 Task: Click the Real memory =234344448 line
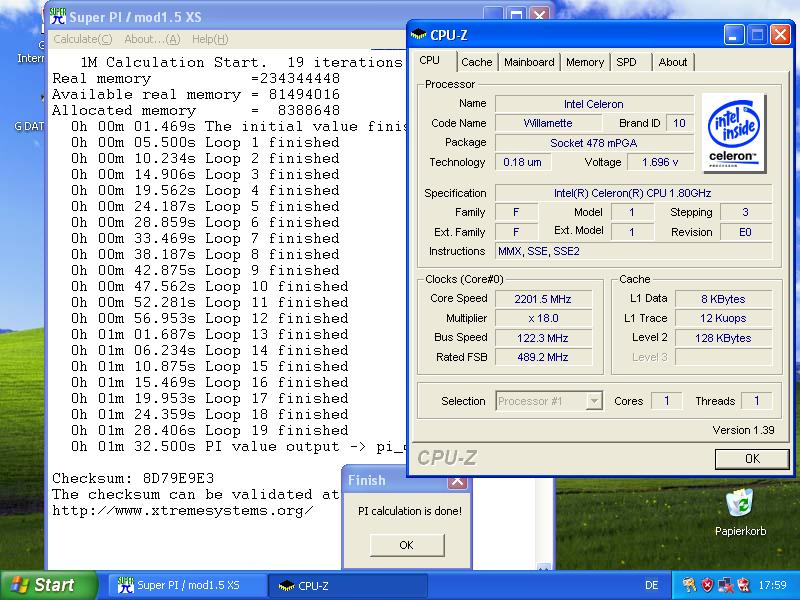tap(196, 79)
